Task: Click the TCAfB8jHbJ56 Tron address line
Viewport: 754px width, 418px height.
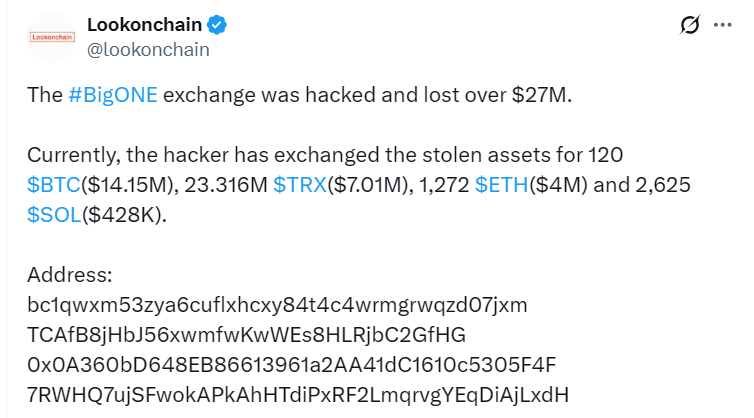Action: (247, 335)
